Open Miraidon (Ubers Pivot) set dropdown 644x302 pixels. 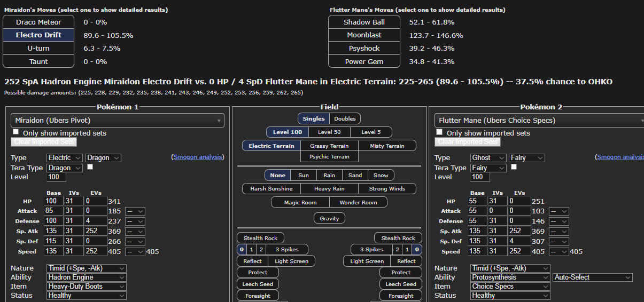click(117, 121)
